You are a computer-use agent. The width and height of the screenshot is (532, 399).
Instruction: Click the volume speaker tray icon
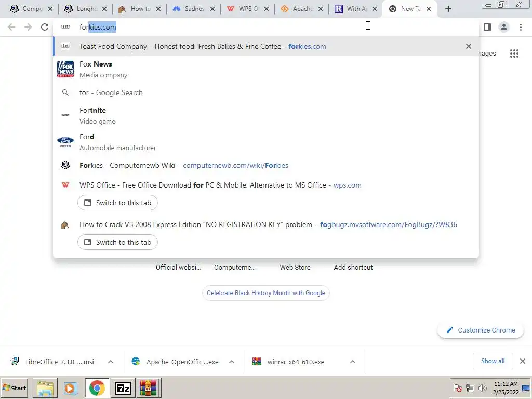pos(482,388)
